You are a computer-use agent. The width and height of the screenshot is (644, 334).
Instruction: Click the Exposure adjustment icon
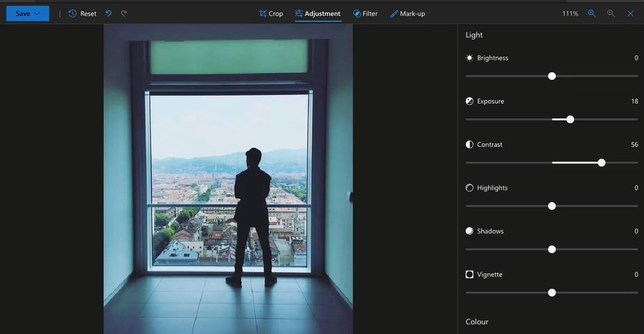click(x=469, y=101)
